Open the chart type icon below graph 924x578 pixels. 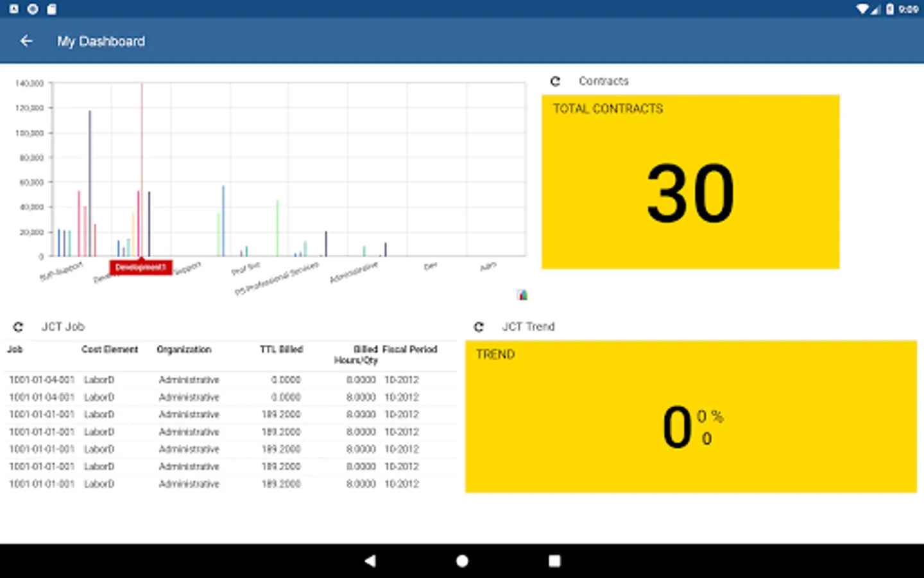coord(522,295)
